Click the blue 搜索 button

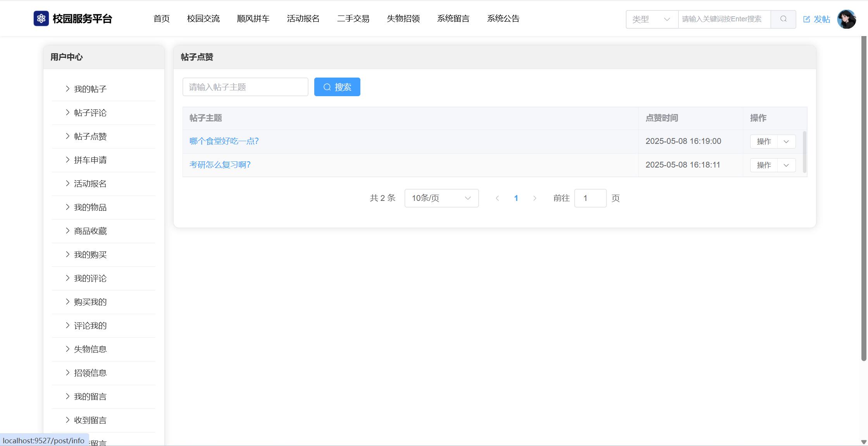tap(337, 87)
